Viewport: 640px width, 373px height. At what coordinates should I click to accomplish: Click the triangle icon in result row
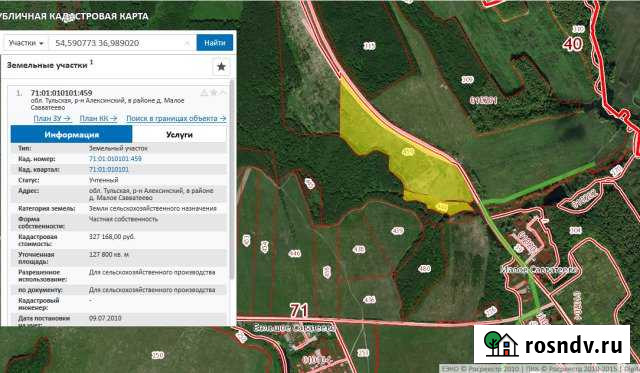point(204,93)
